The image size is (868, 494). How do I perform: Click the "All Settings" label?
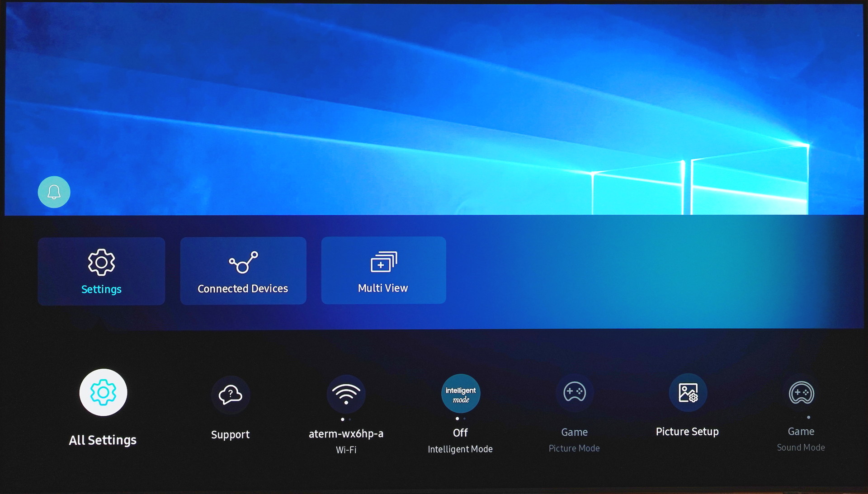tap(103, 440)
